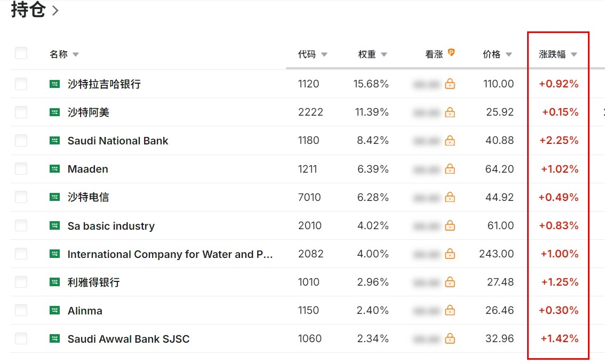Screen dimensions: 605x364
Task: Click flag icon beside Saudi National Bank
Action: [55, 140]
